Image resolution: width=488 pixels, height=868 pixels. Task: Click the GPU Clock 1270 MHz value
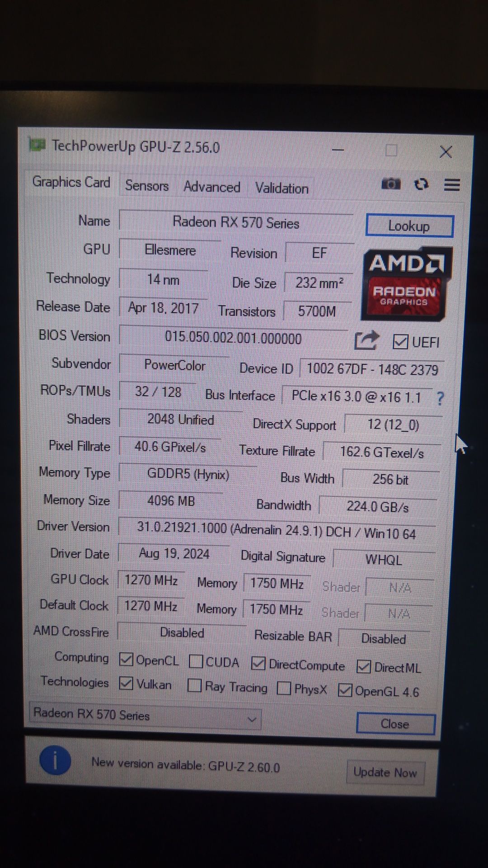point(151,580)
